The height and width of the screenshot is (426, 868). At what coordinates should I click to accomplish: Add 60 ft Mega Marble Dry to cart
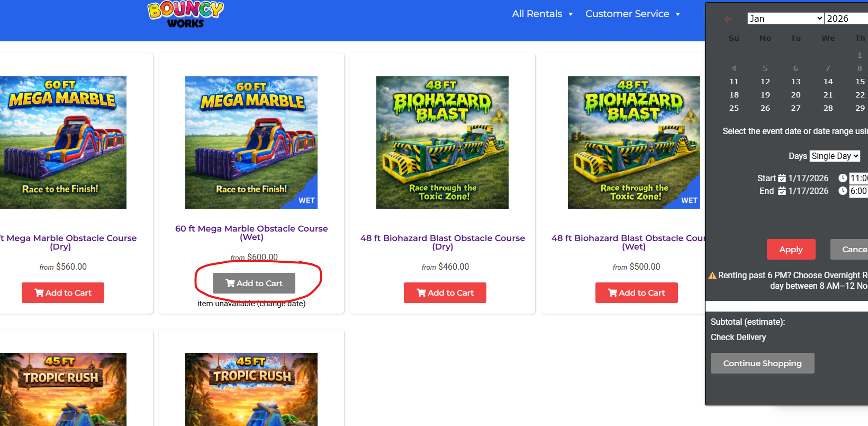[x=63, y=293]
